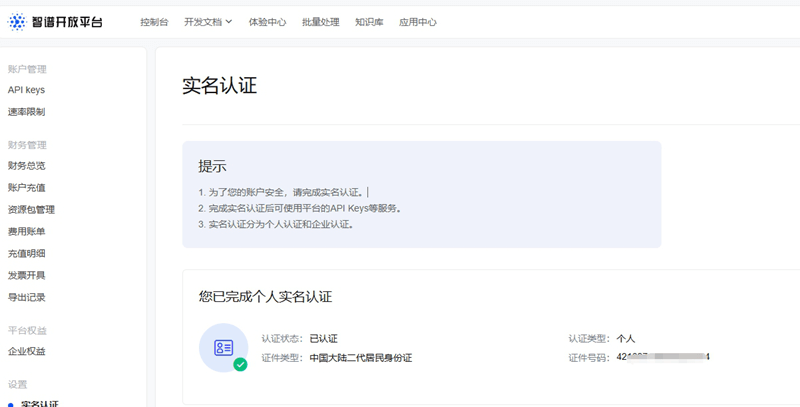Viewport: 800px width, 407px height.
Task: Click the 账户管理 section label
Action: [x=27, y=69]
